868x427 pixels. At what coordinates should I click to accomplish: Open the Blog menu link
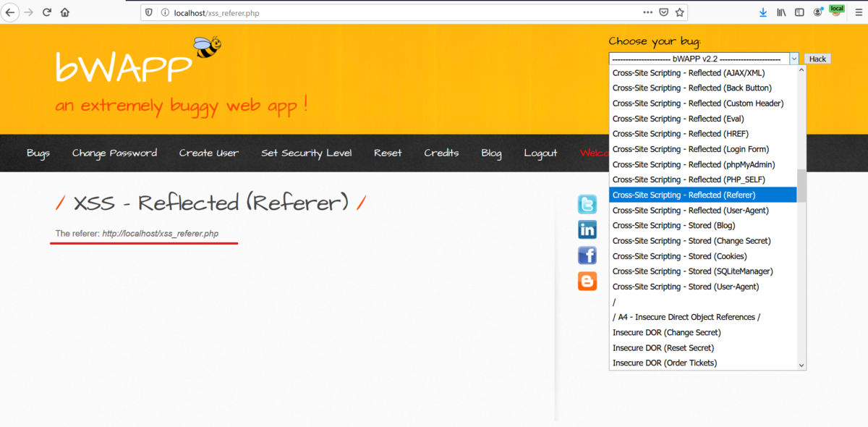pyautogui.click(x=491, y=153)
